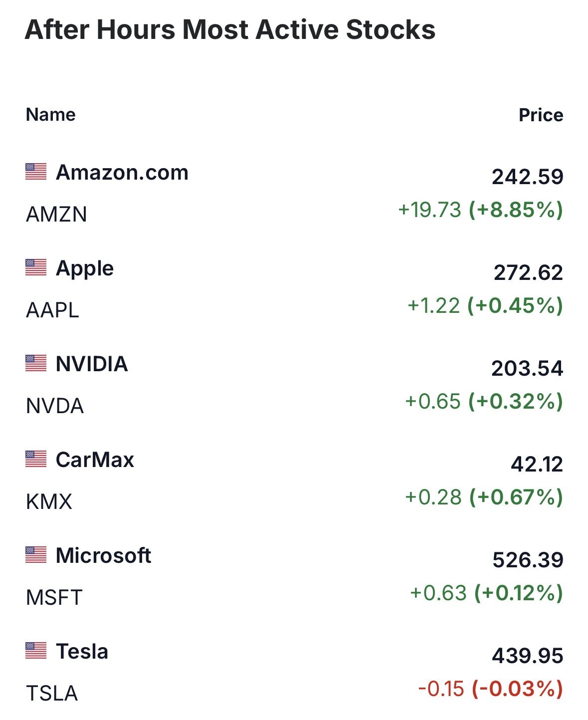View the Tesla stock page

coord(82,652)
